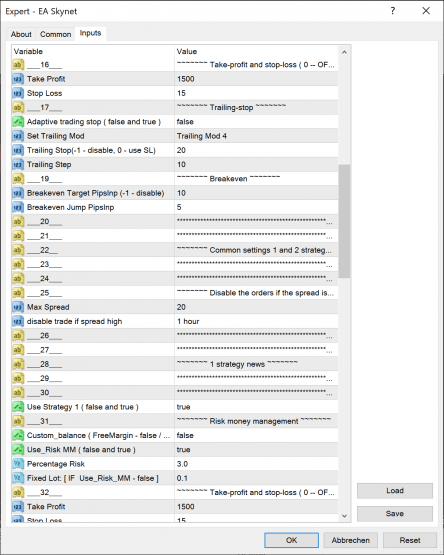Click the string icon beside ___25___
Viewport: 444px width, 555px height.
pos(18,293)
